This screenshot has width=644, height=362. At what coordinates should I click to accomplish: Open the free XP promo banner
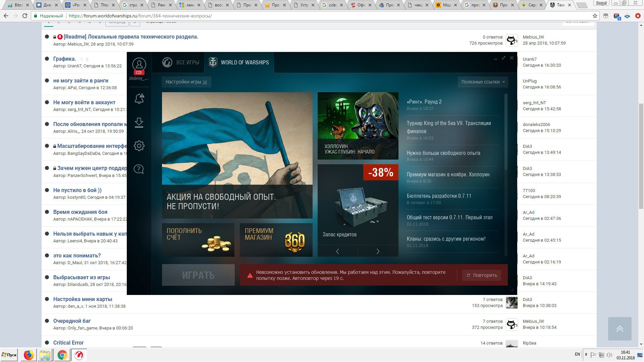(x=237, y=155)
